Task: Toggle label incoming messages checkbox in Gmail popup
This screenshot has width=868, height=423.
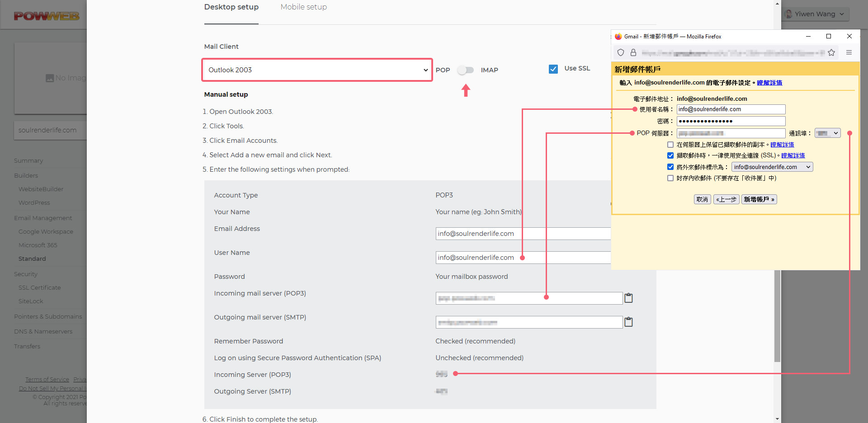Action: click(x=670, y=167)
